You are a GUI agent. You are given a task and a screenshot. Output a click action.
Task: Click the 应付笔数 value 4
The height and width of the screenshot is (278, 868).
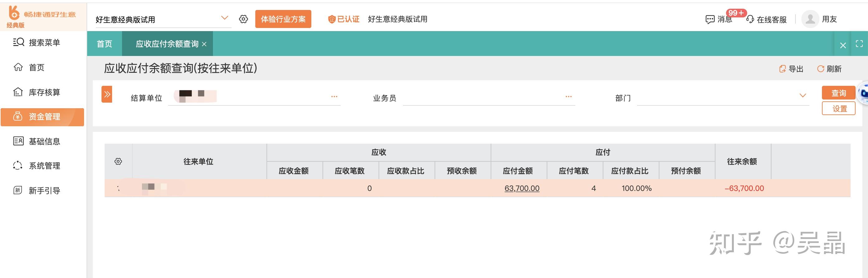click(594, 188)
